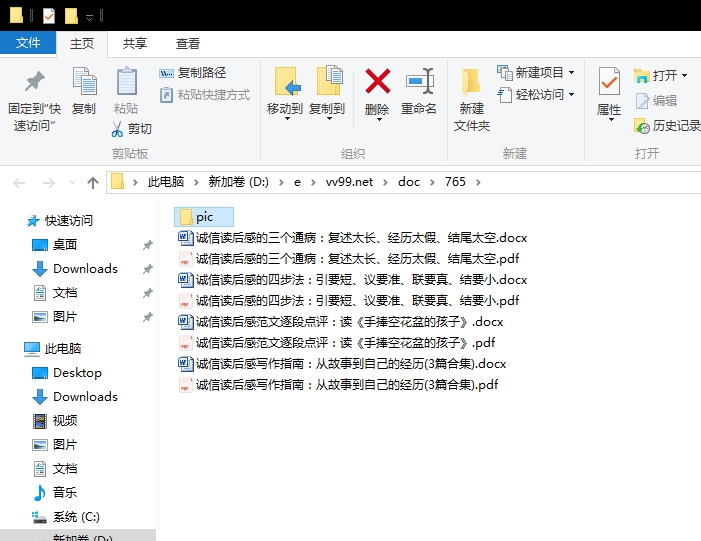Image resolution: width=701 pixels, height=541 pixels.
Task: Switch to the 查看 ribbon tab
Action: click(x=188, y=44)
